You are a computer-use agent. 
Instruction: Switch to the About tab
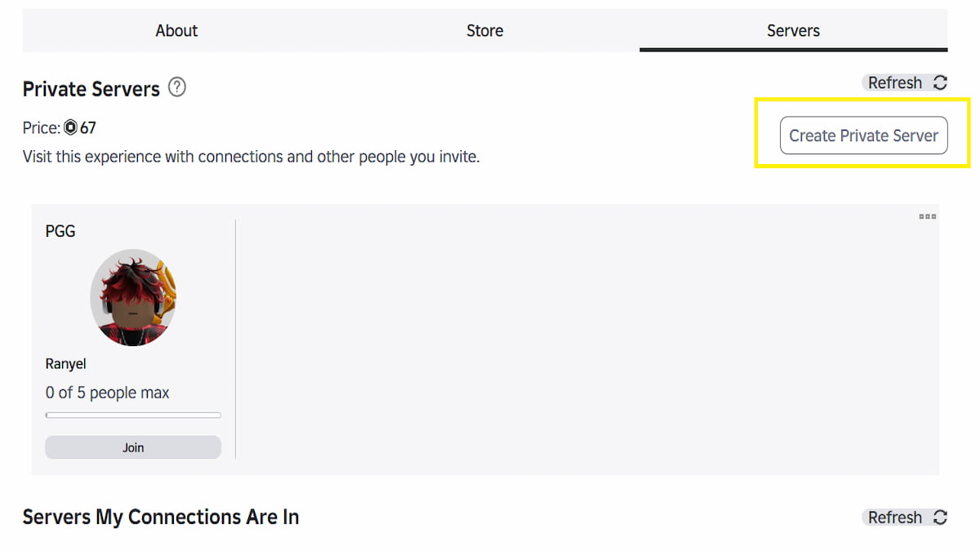[176, 30]
